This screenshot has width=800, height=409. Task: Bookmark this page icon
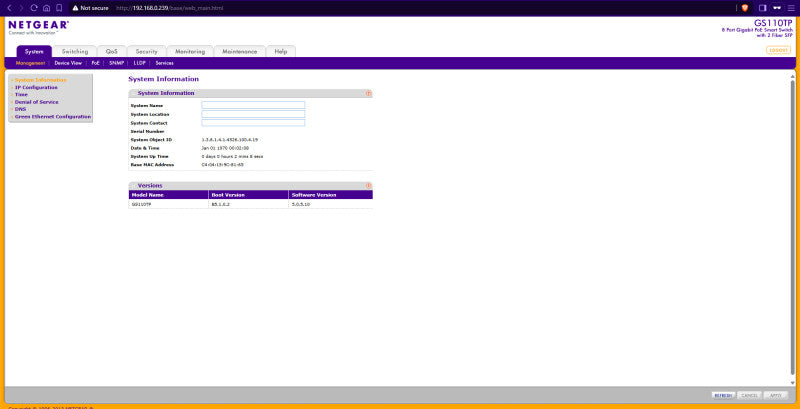(59, 8)
